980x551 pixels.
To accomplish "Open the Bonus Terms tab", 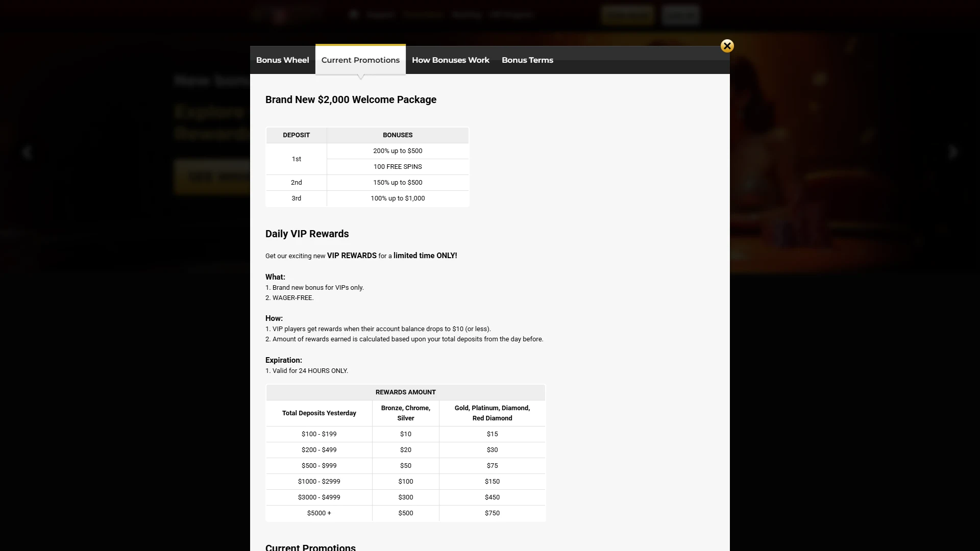I will 527,60.
